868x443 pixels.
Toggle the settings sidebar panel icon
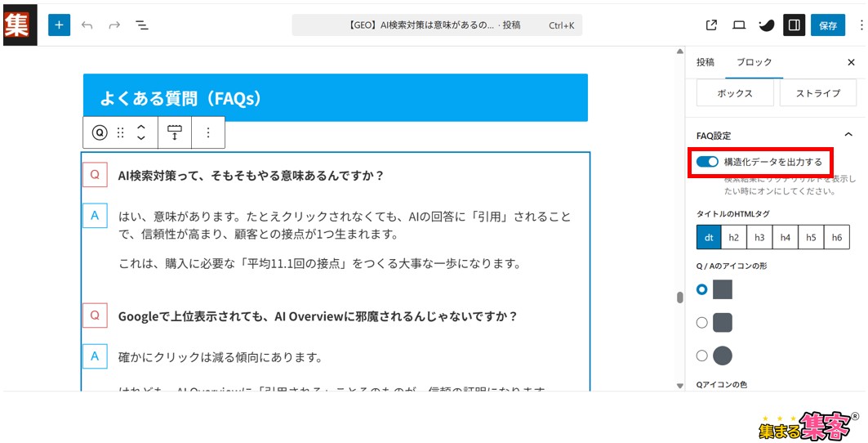point(794,25)
